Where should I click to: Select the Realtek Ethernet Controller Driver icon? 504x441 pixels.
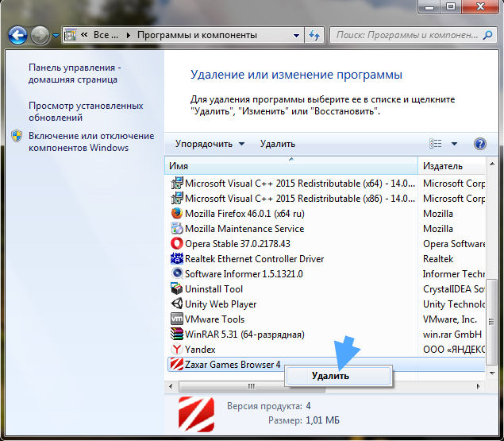[177, 258]
